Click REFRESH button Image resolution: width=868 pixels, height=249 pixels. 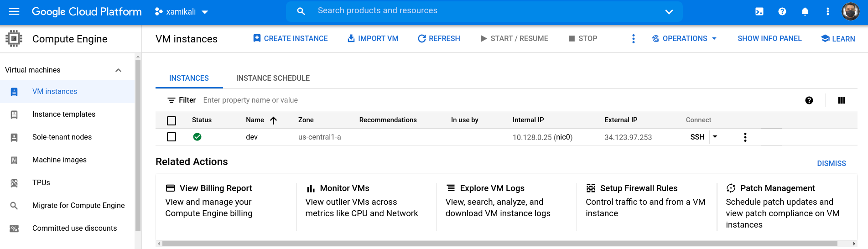coord(439,39)
